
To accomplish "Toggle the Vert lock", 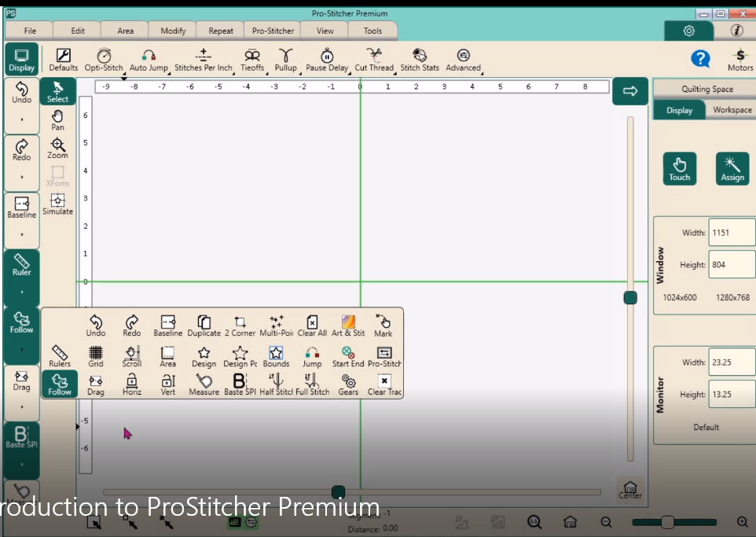I will tap(168, 384).
